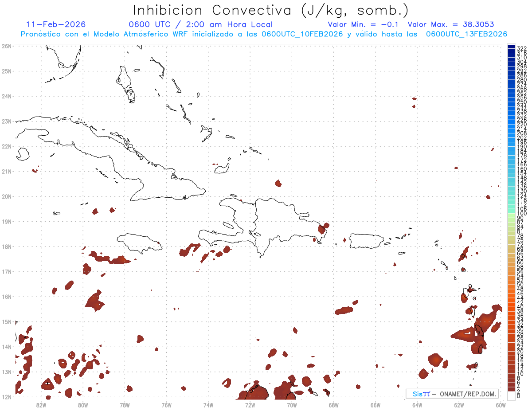The width and height of the screenshot is (532, 411).
Task: Click the '24N' latitude axis label
Action: click(x=7, y=96)
